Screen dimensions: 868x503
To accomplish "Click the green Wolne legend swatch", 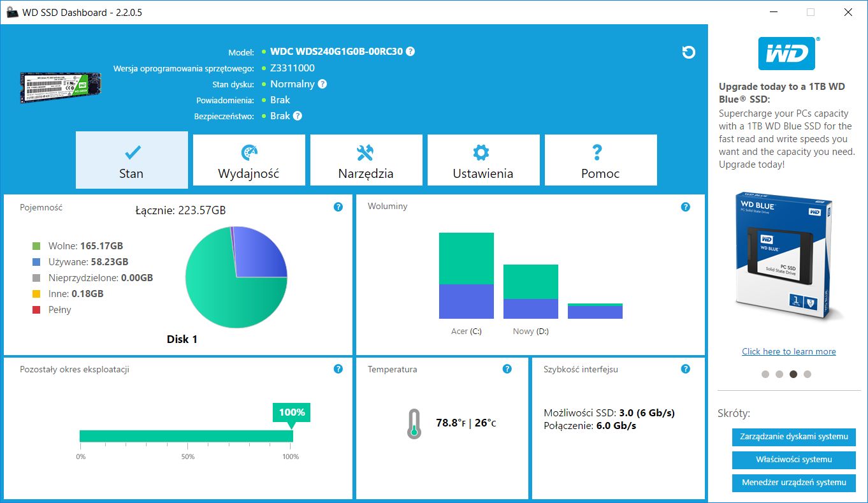I will [36, 245].
